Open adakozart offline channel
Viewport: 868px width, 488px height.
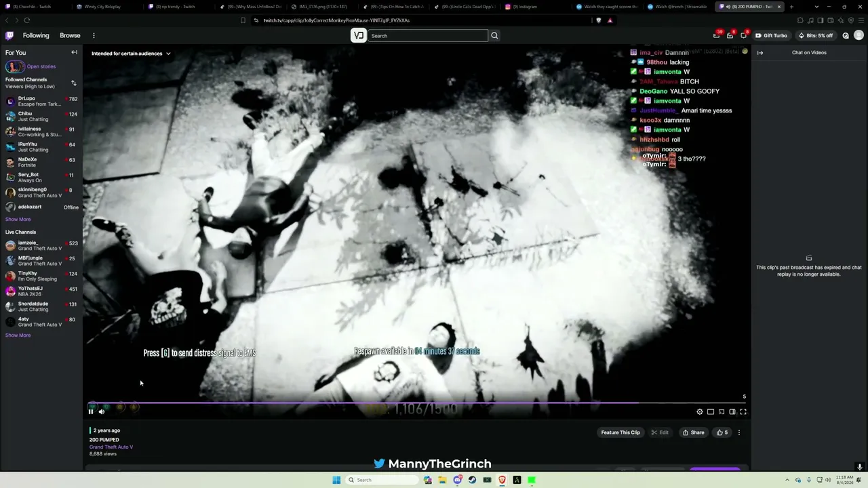point(41,207)
